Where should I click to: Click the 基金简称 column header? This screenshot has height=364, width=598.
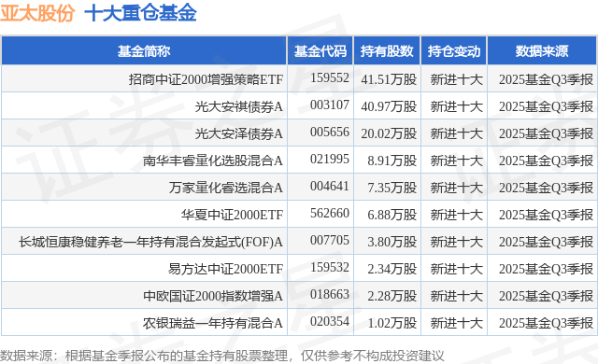(x=144, y=51)
